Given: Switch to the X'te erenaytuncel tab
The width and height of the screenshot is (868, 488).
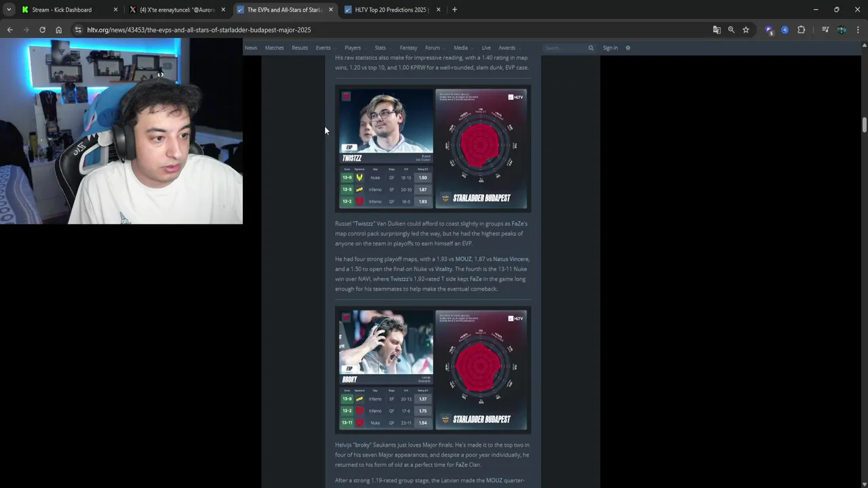Looking at the screenshot, I should 178,9.
